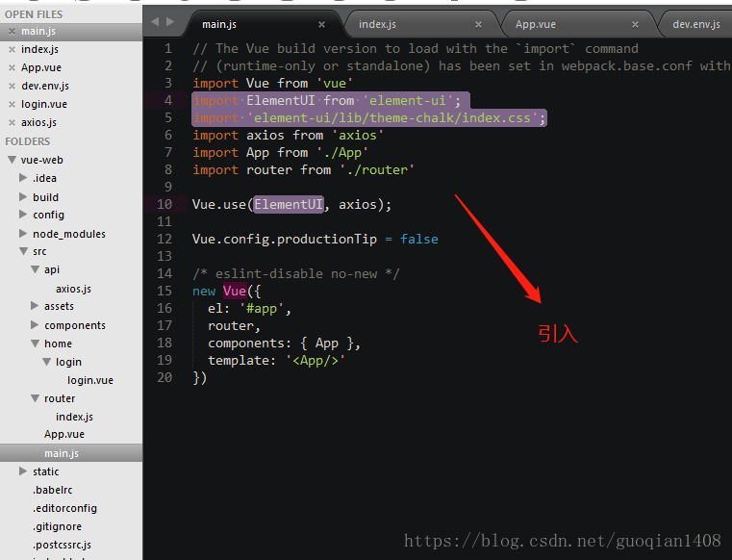Expand the components folder
This screenshot has width=732, height=560.
35,324
